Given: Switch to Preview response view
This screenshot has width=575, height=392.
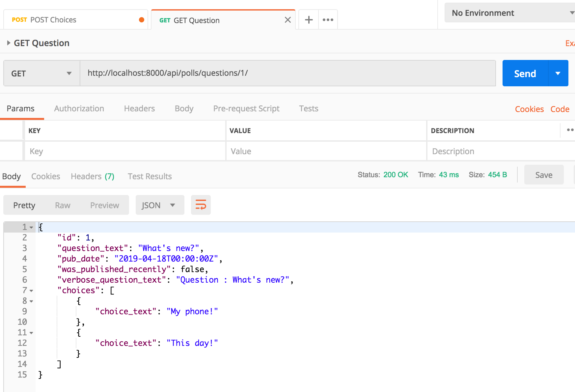Looking at the screenshot, I should click(104, 205).
